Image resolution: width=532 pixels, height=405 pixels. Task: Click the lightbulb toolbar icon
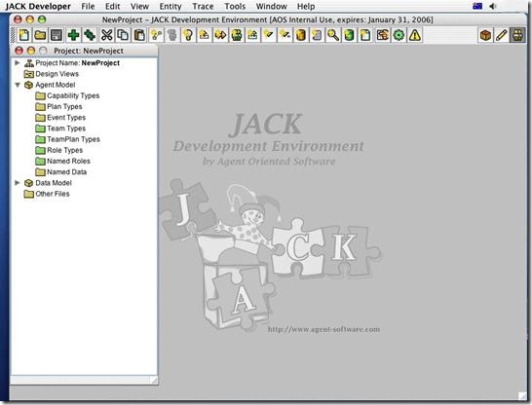tap(188, 35)
